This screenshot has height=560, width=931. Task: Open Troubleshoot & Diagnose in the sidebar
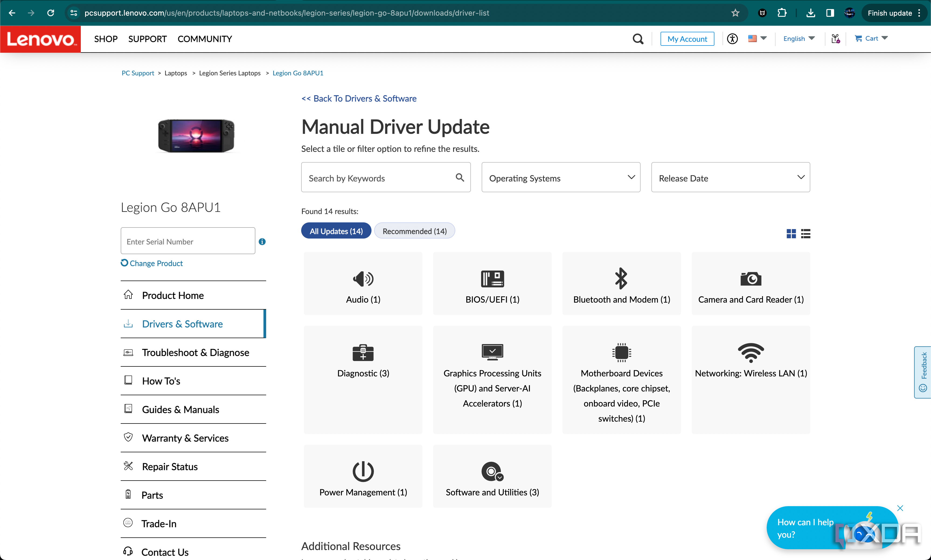193,352
